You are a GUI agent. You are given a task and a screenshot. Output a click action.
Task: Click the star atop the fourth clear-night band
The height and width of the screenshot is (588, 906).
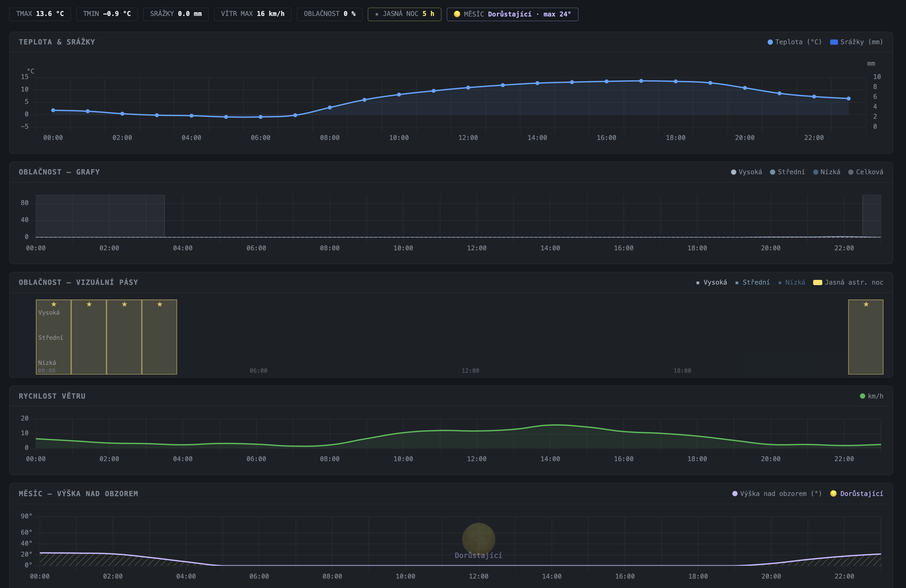click(x=160, y=304)
